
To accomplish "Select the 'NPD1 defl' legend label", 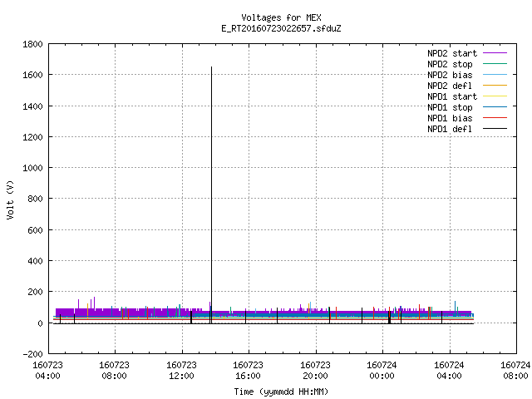I will 450,129.
